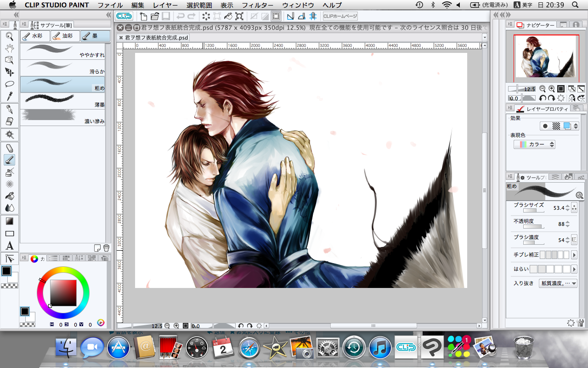Pick the 3D Object operation tool

9,60
